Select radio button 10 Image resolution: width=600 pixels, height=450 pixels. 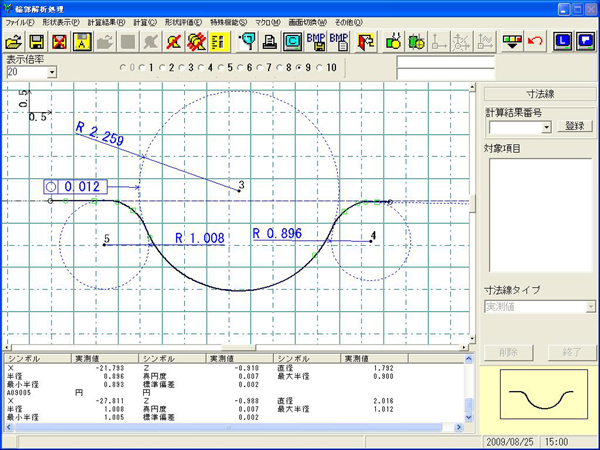tap(320, 68)
